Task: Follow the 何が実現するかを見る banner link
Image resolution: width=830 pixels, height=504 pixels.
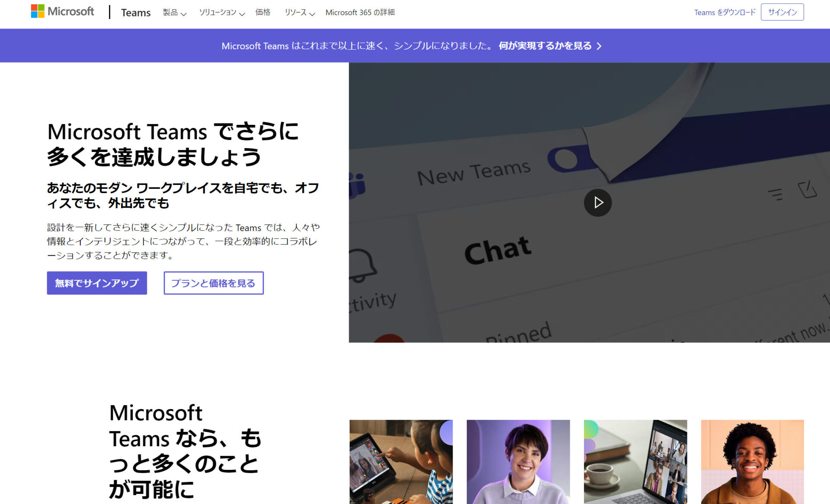Action: [544, 45]
